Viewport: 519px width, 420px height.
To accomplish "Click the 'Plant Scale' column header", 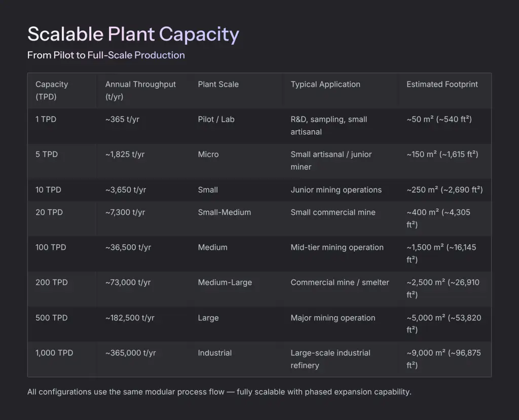I will tap(218, 85).
